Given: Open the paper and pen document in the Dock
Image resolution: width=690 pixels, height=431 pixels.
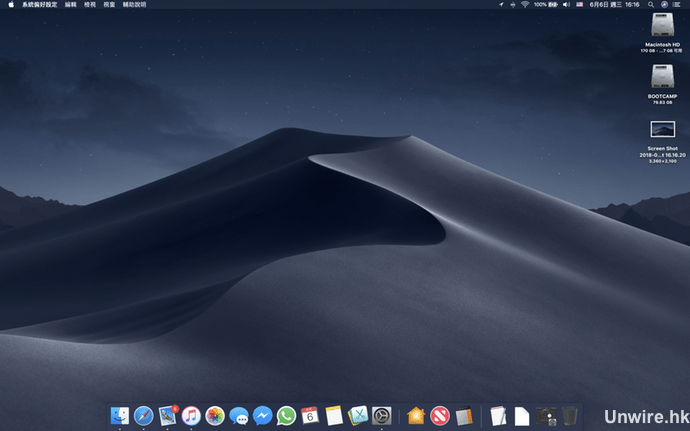Looking at the screenshot, I should 498,416.
